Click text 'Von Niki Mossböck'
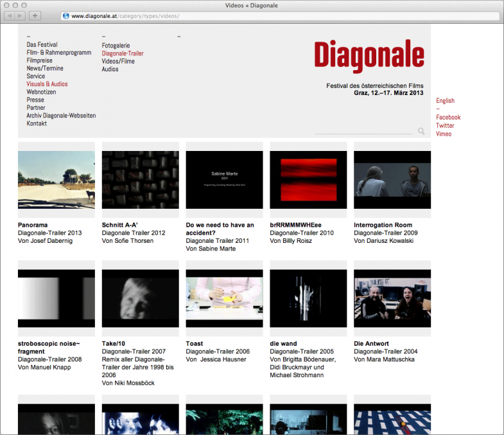The image size is (504, 435). click(x=128, y=383)
